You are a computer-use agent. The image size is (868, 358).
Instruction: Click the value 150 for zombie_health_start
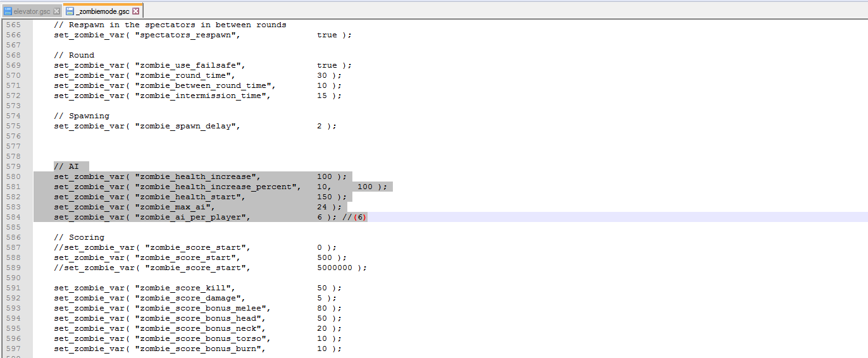[325, 197]
